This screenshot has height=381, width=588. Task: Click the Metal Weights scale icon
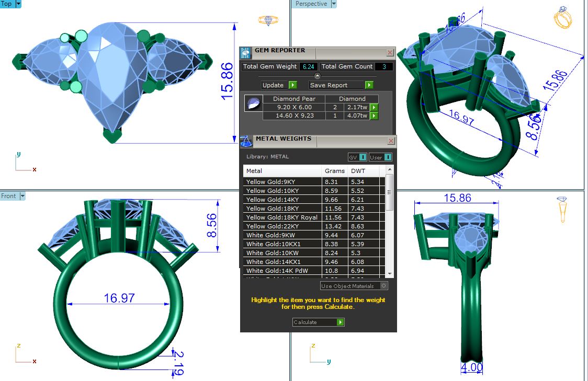pyautogui.click(x=246, y=141)
